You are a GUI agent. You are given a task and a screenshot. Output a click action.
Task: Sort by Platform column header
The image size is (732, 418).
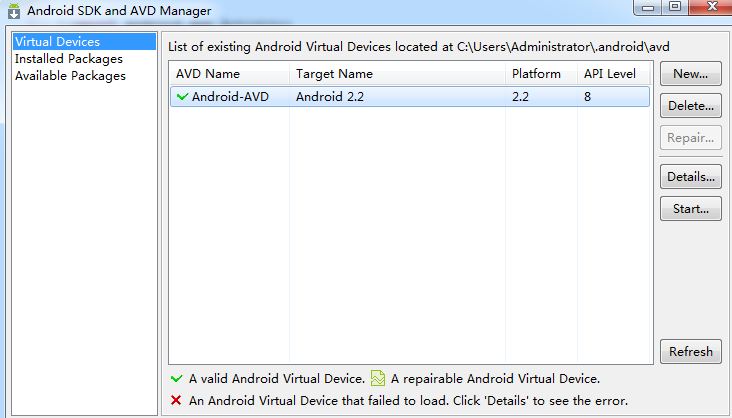point(536,74)
